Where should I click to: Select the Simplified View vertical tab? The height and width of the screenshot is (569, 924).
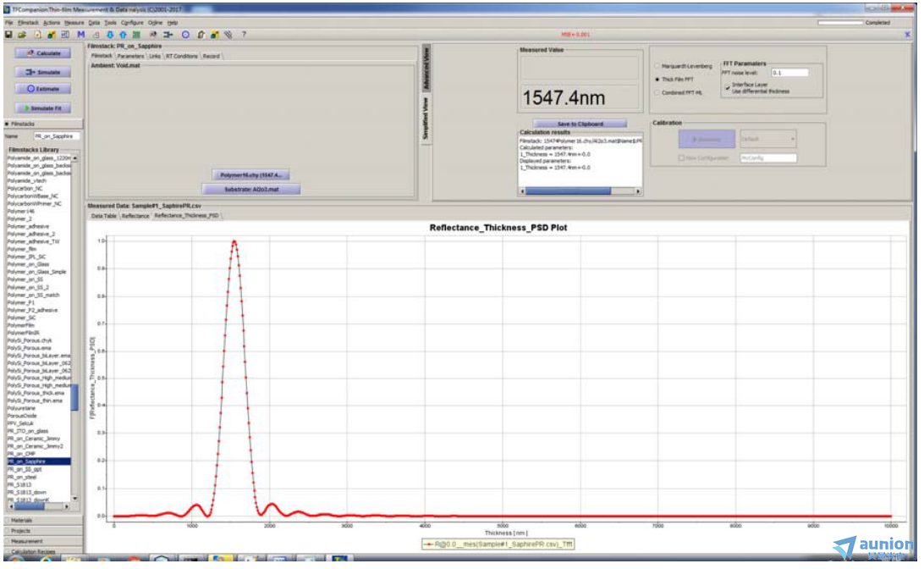[426, 119]
